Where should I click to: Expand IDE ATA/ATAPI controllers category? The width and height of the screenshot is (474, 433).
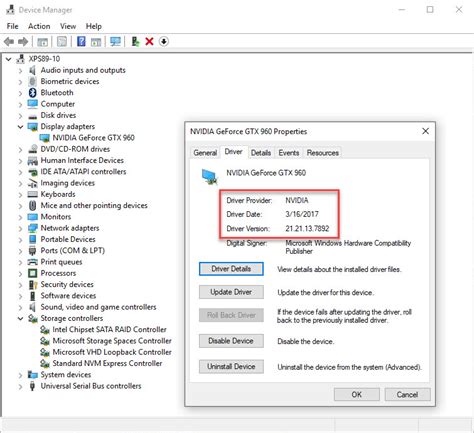20,172
